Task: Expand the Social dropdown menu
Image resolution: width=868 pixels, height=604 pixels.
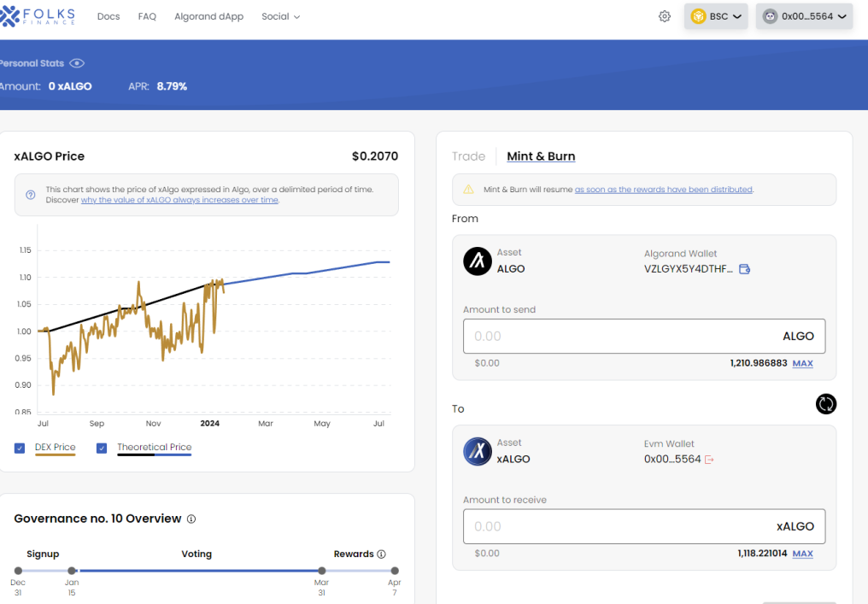Action: click(x=281, y=16)
